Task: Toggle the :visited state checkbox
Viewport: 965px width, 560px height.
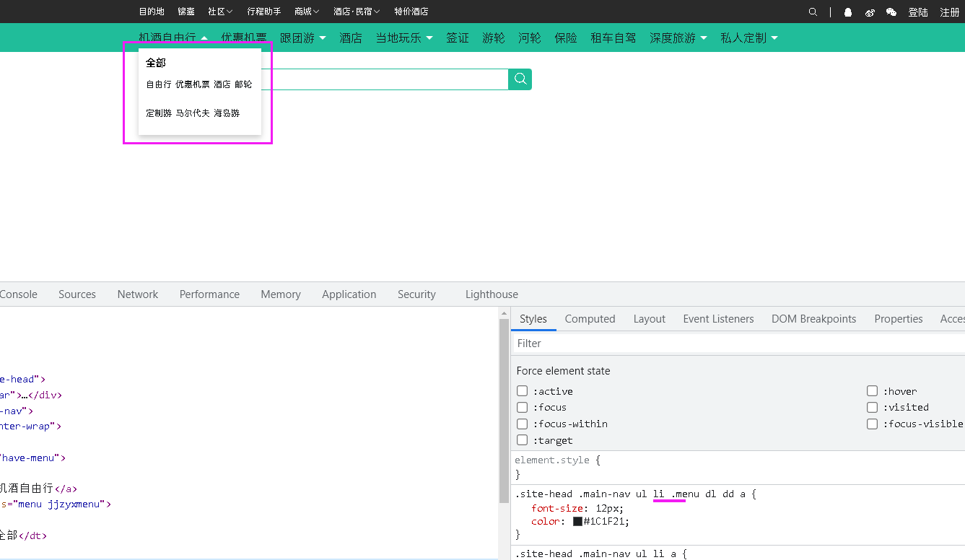Action: (x=873, y=407)
